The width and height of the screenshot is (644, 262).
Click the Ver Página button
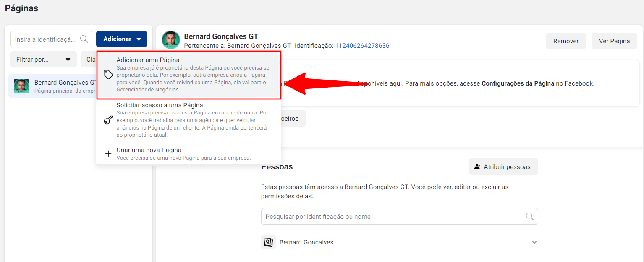[614, 41]
